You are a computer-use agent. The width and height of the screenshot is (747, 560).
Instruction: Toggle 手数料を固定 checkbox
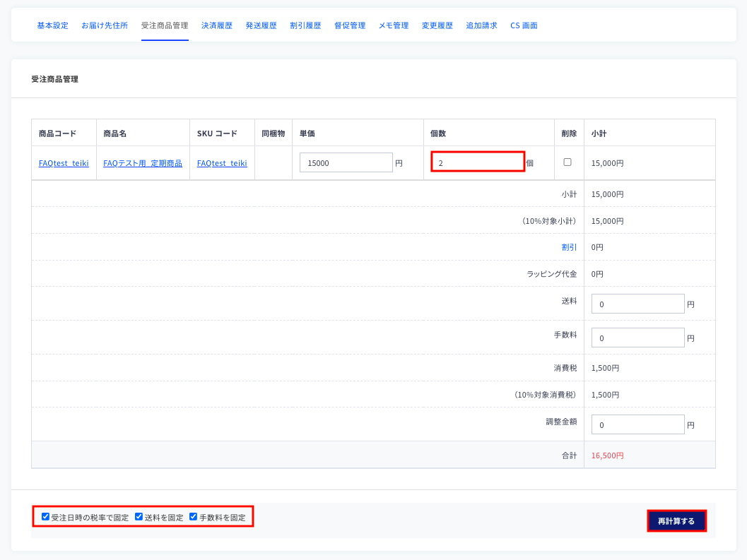[194, 517]
